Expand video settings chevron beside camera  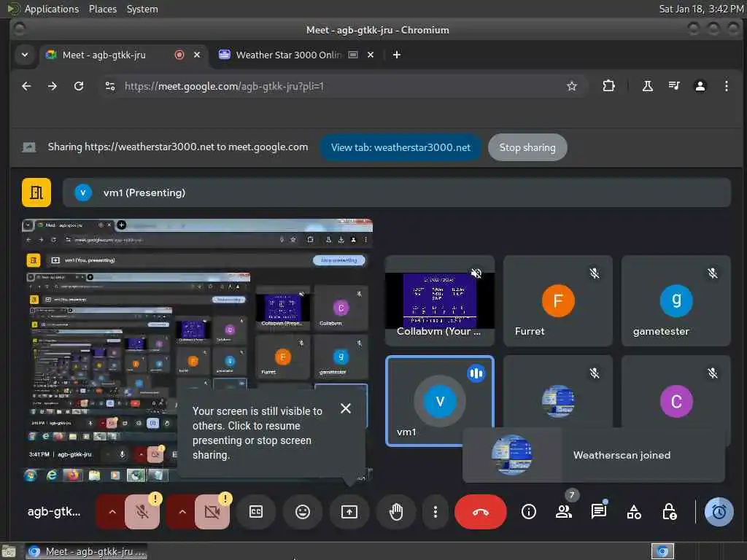click(x=182, y=512)
